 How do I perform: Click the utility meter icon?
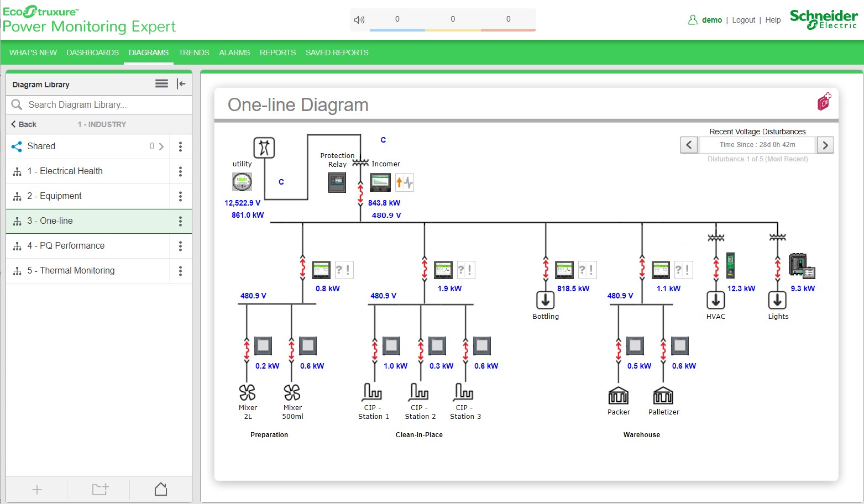point(242,182)
